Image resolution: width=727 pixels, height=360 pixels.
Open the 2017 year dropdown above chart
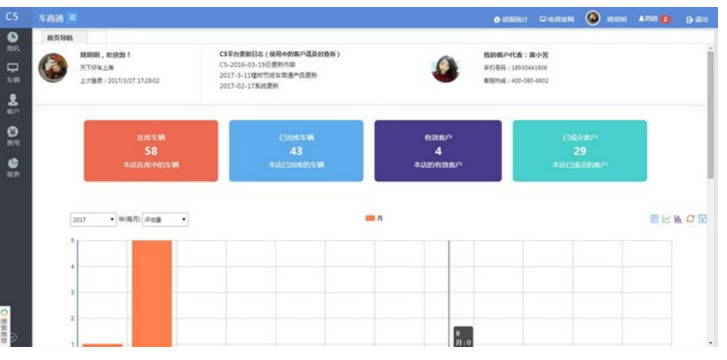(93, 220)
